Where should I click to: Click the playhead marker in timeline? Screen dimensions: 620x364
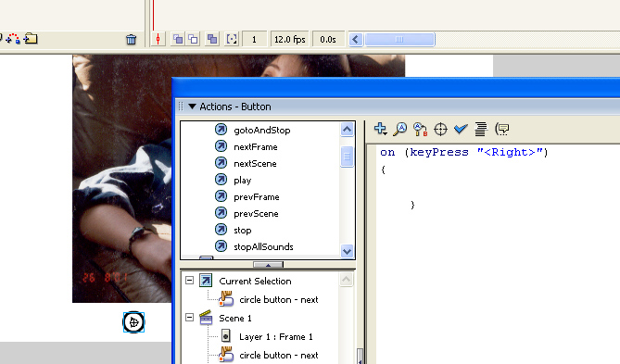[x=154, y=16]
